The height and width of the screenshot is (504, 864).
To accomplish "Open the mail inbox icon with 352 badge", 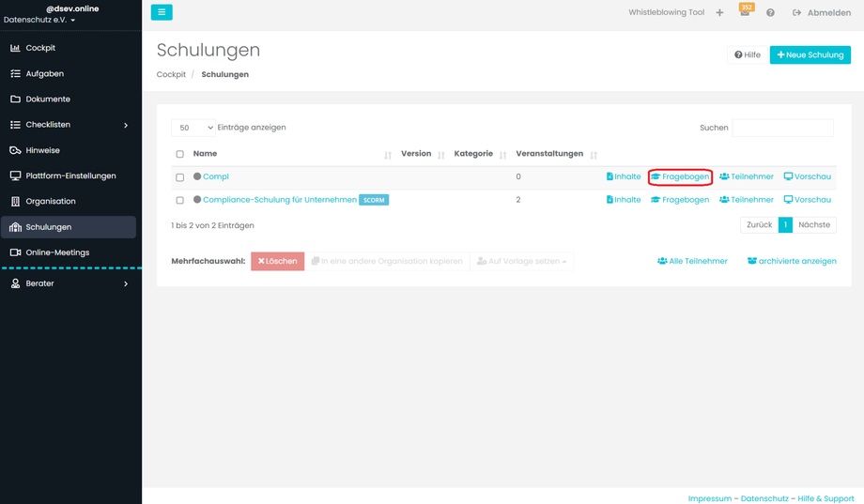I will pos(745,11).
